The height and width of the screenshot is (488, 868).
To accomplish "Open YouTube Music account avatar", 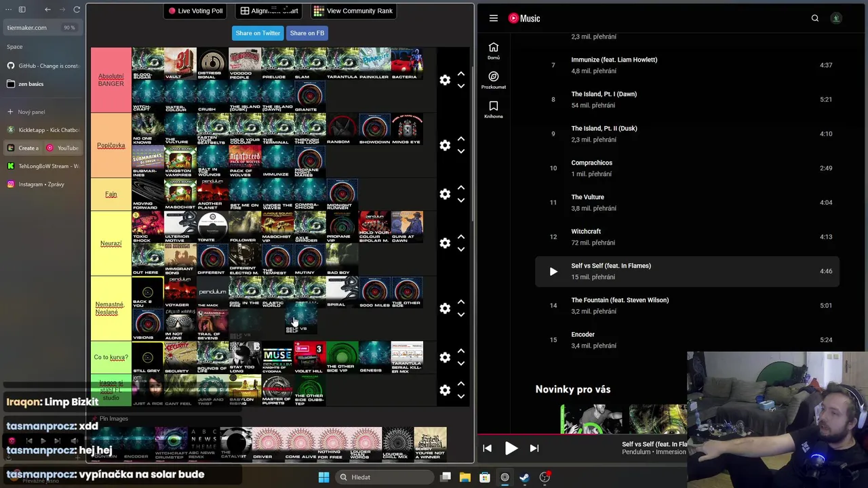I will pos(836,18).
